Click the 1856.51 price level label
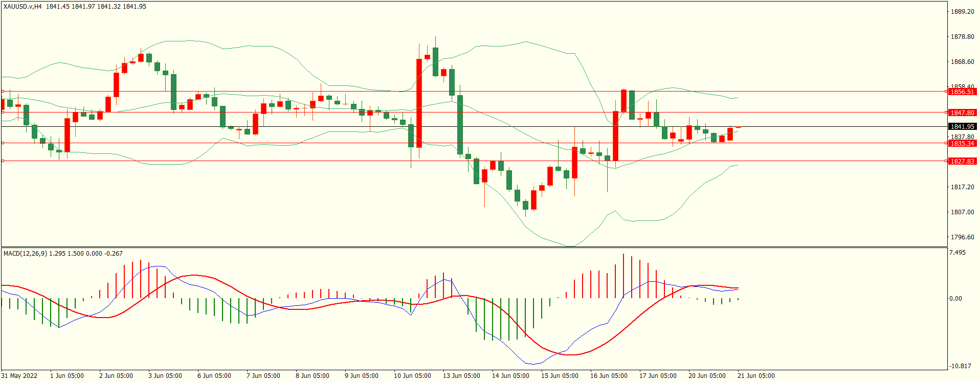Screen dimensions: 980x382 (962, 92)
